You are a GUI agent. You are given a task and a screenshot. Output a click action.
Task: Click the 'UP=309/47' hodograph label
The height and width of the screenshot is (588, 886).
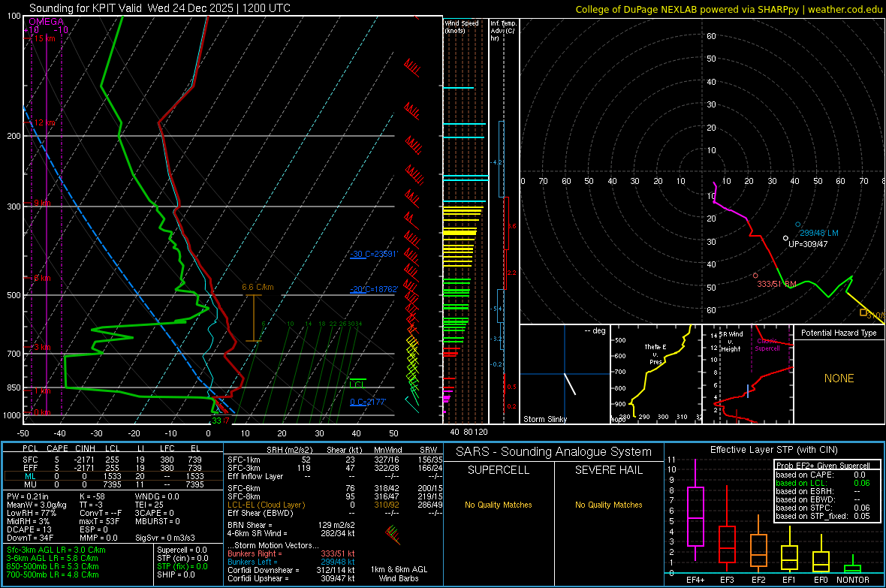pos(808,244)
